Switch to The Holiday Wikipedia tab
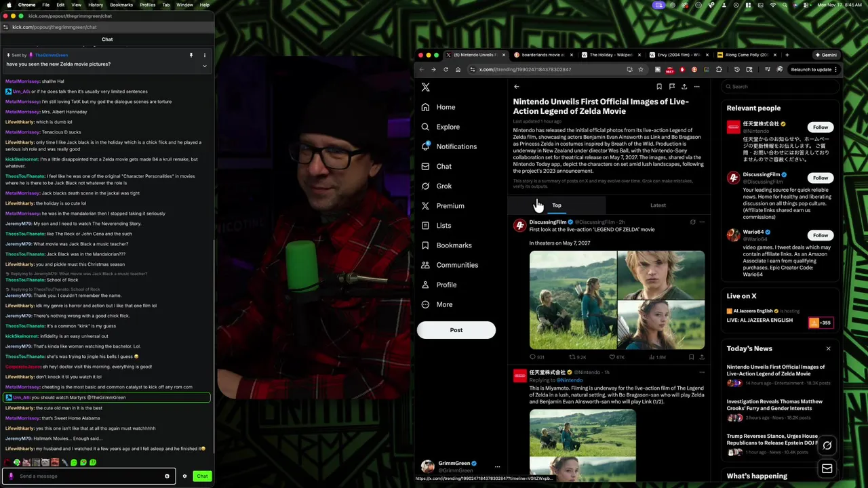 tap(610, 55)
